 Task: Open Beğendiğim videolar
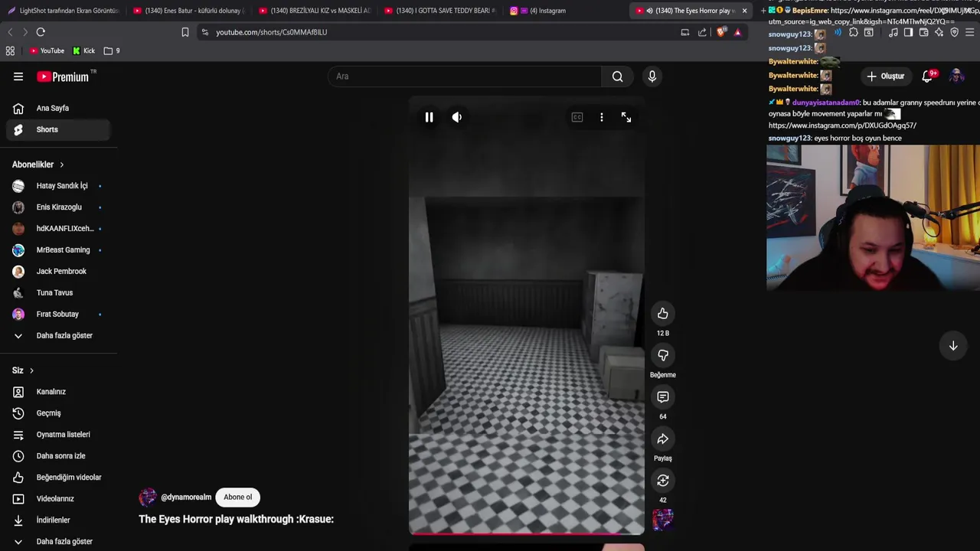59,478
